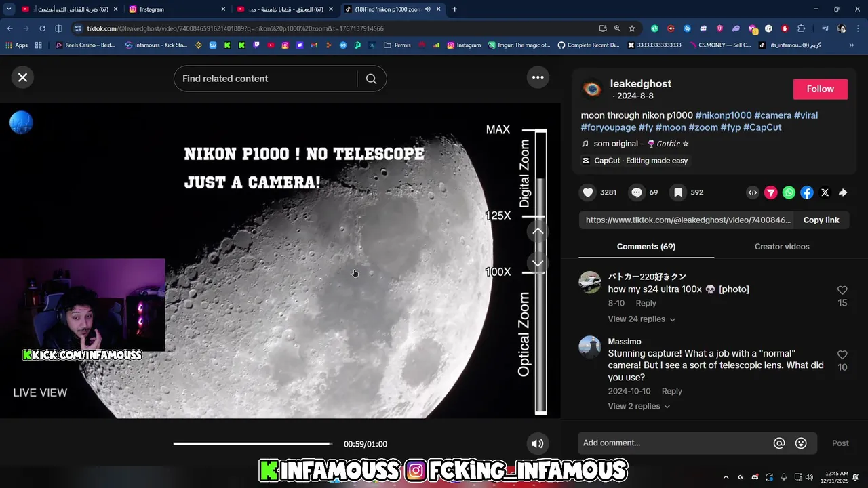Mute the video with speaker button

tap(537, 444)
